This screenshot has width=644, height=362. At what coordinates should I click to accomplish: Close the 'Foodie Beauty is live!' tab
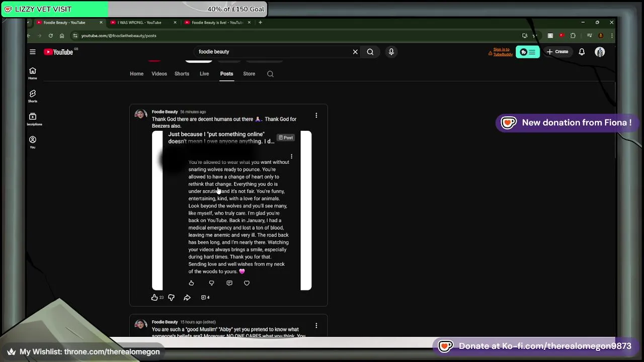coord(249,23)
